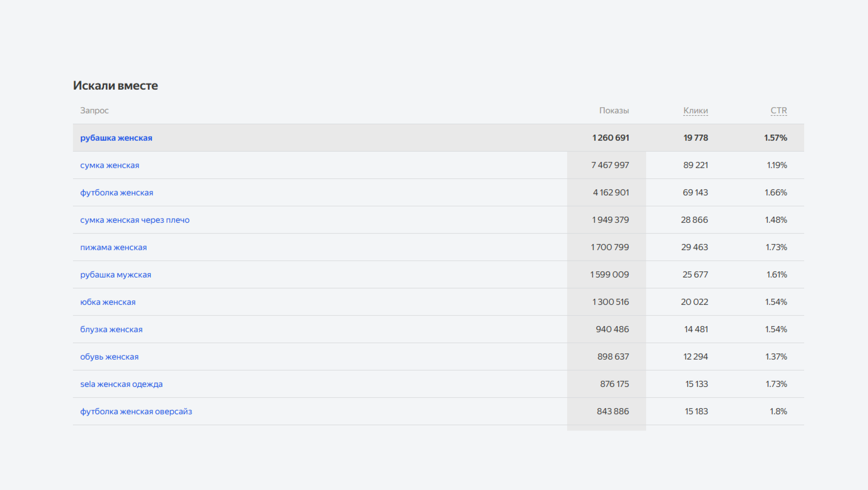Sort by the Показы column header
Screen dimensions: 868x490
click(x=614, y=111)
